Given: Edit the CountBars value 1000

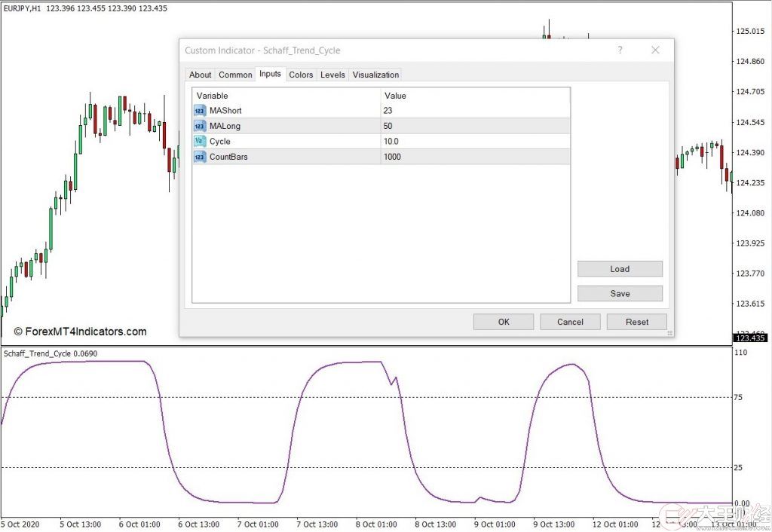Looking at the screenshot, I should click(476, 157).
